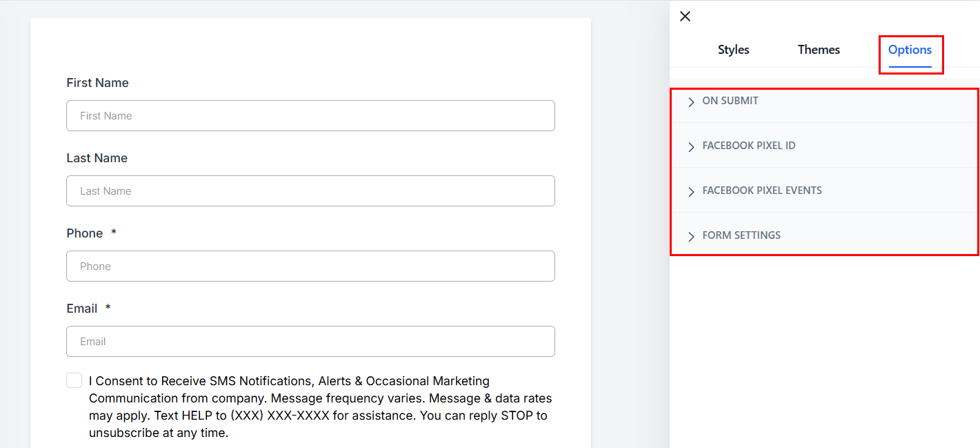Click the Email field label
The image size is (980, 448).
[x=82, y=309]
